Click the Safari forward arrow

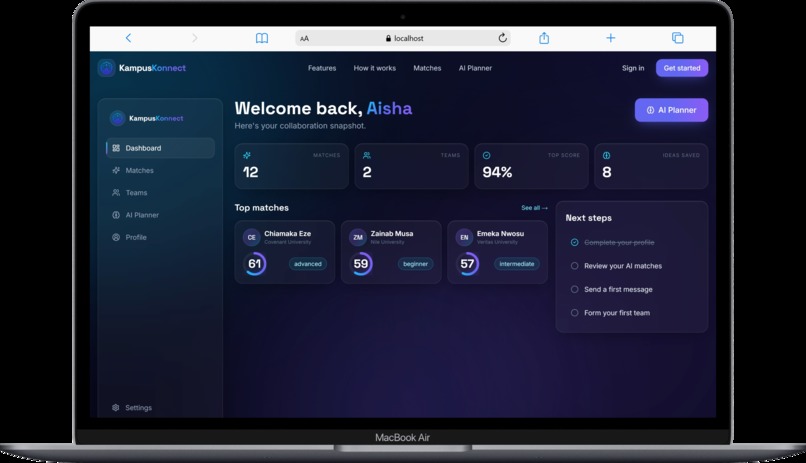click(x=194, y=38)
